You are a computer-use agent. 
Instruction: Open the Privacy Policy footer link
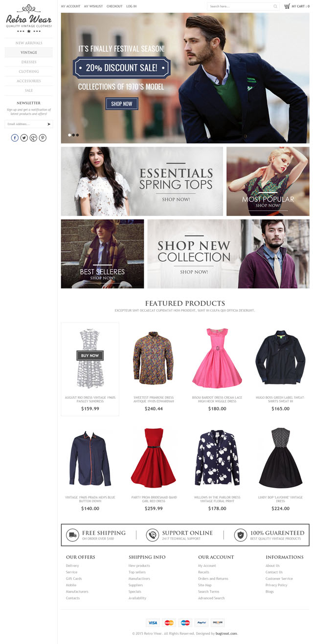click(x=276, y=585)
